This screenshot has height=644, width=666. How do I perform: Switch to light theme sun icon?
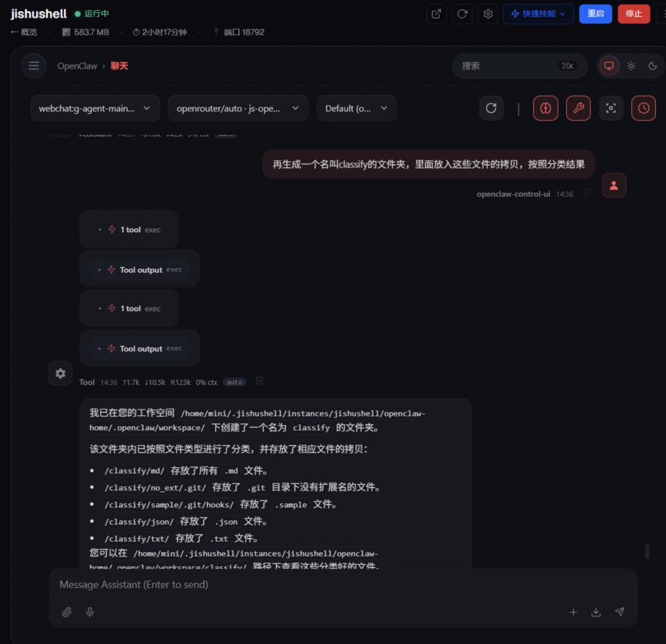click(631, 66)
